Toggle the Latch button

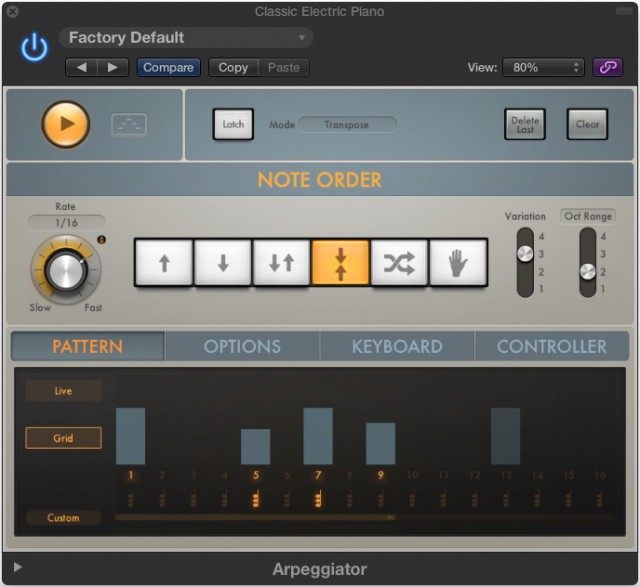tap(233, 124)
